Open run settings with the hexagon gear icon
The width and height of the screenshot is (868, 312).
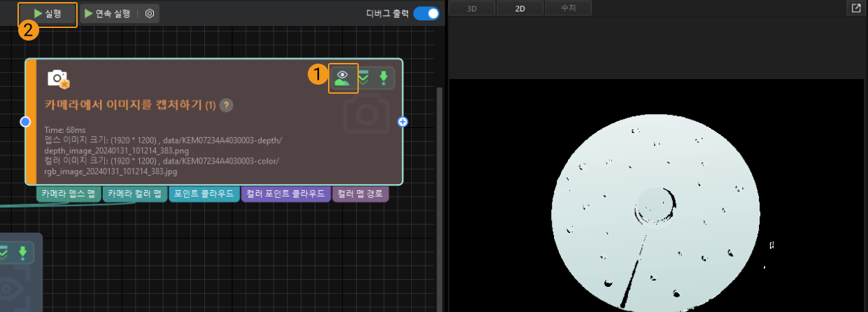(150, 13)
